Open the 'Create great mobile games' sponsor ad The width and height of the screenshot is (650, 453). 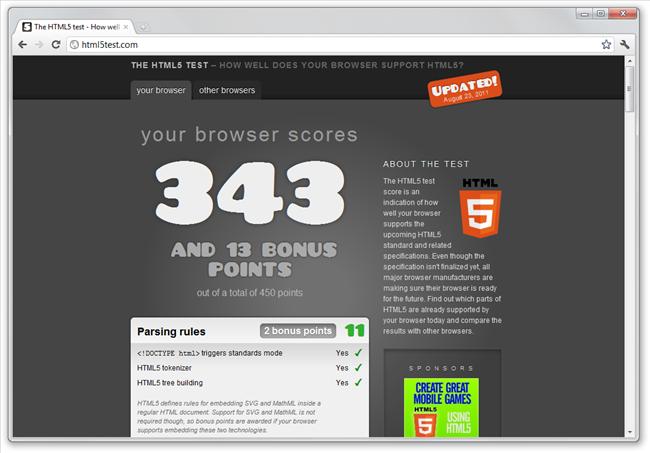point(441,407)
